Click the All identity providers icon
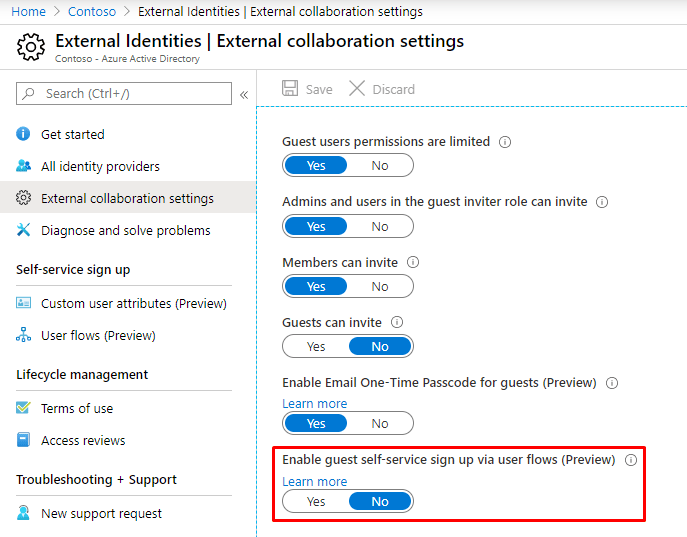This screenshot has width=687, height=537. point(24,166)
